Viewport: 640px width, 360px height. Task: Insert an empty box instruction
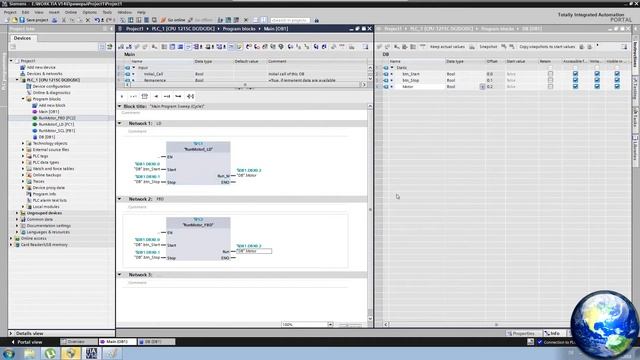(144, 96)
